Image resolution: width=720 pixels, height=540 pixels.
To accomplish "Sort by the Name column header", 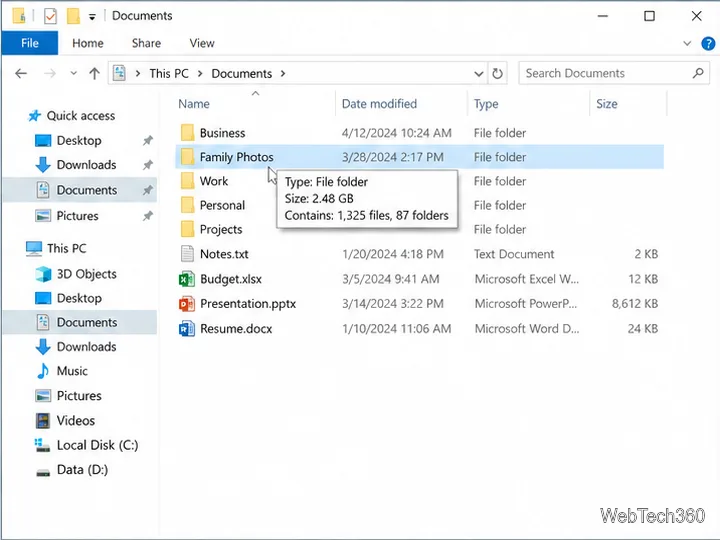I will [x=194, y=104].
